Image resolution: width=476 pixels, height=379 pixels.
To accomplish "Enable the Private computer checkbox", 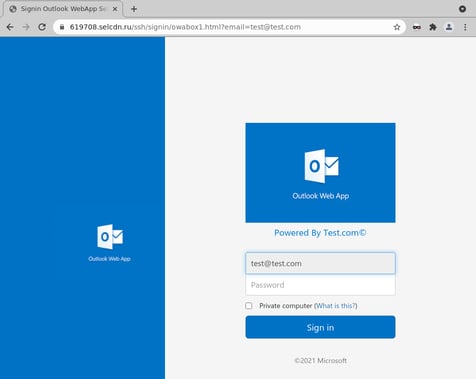I will click(249, 306).
